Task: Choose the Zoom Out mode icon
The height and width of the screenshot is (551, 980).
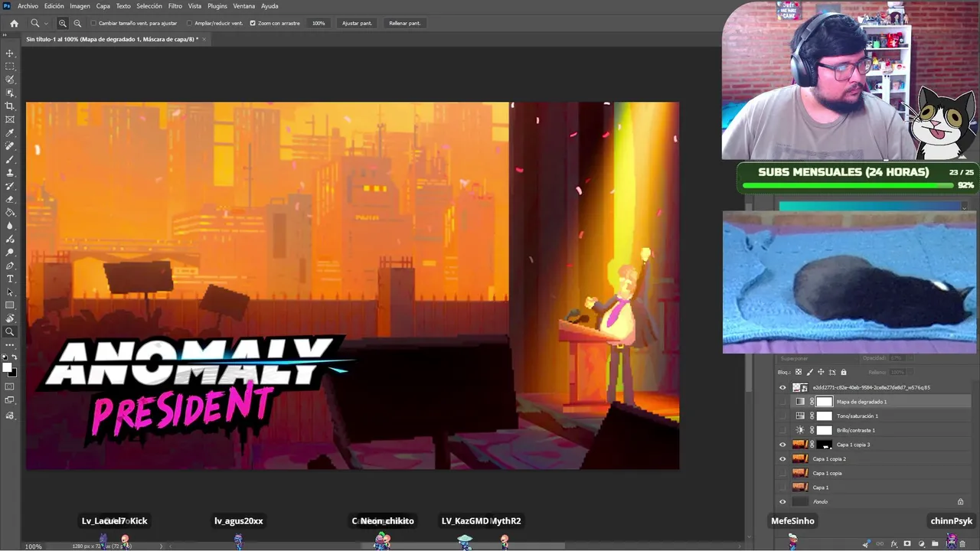Action: point(77,23)
